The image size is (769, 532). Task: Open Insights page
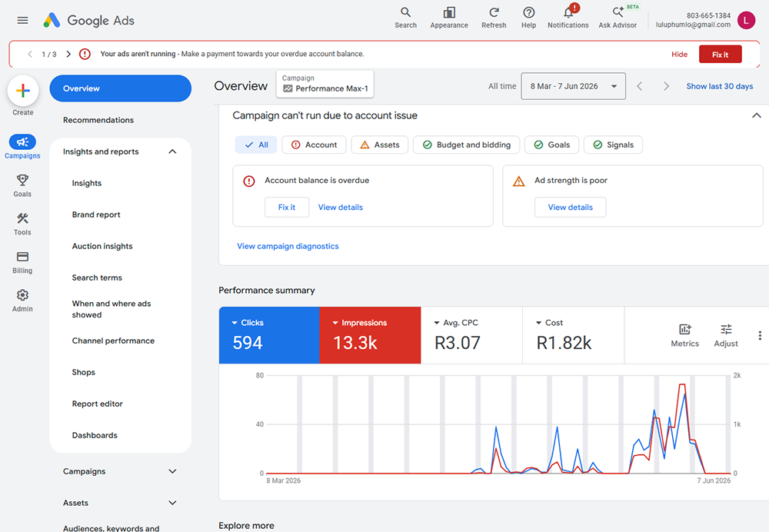pyautogui.click(x=87, y=183)
